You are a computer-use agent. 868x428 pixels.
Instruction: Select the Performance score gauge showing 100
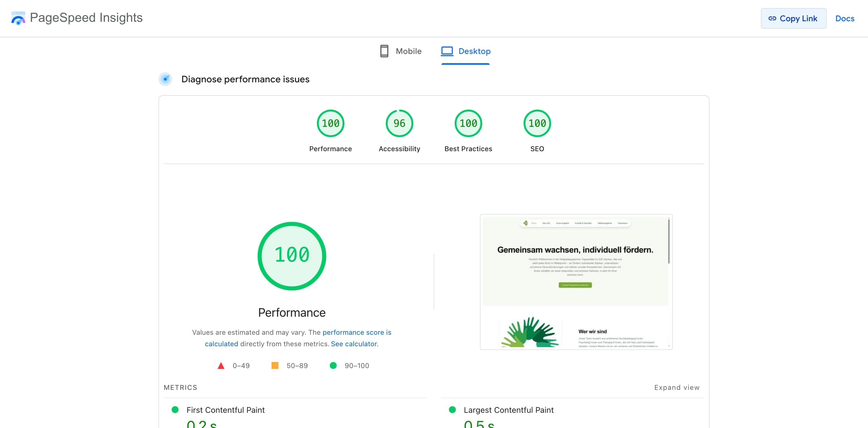pyautogui.click(x=330, y=123)
